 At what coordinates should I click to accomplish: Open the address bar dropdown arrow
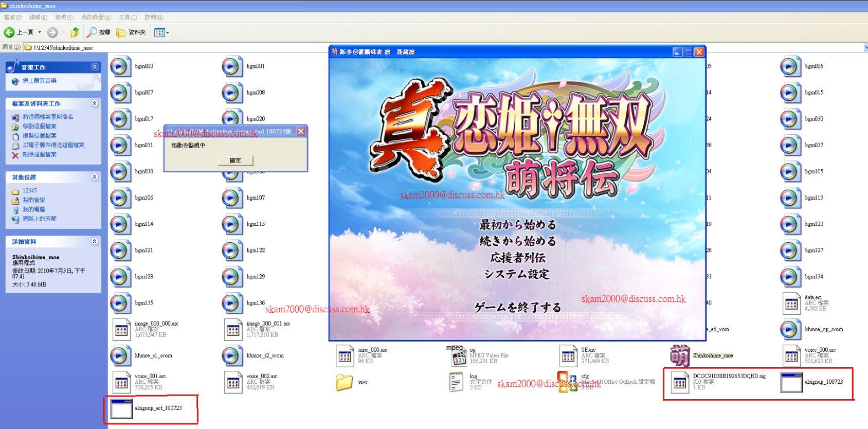click(865, 47)
